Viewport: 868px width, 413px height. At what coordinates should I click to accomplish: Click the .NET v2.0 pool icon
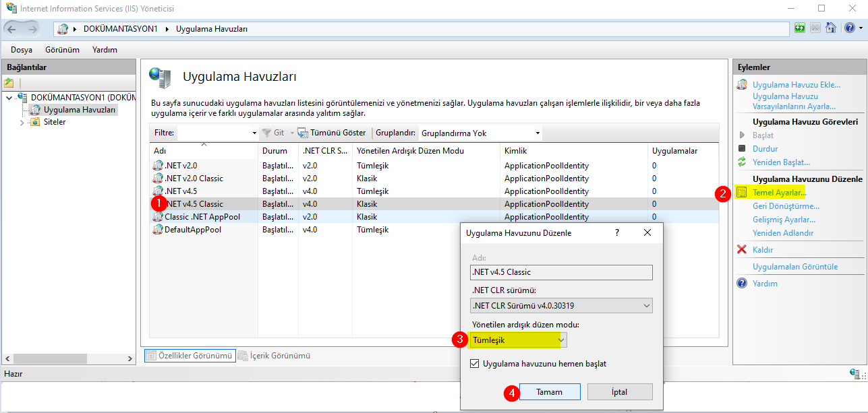tap(158, 166)
